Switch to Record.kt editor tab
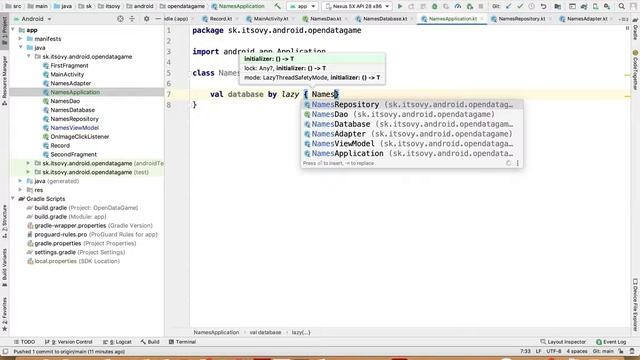The width and height of the screenshot is (640, 360). [220, 19]
